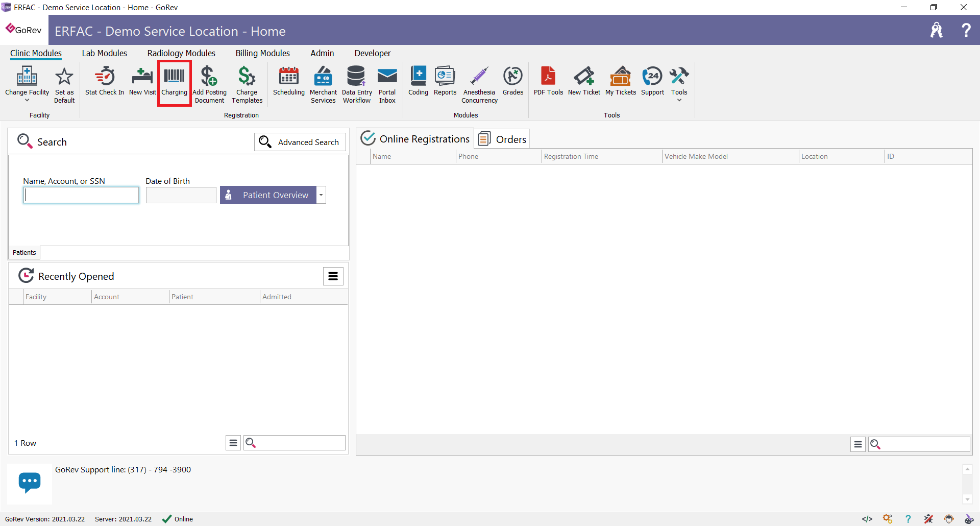This screenshot has width=980, height=526.
Task: Open Merchant Services
Action: click(x=323, y=85)
